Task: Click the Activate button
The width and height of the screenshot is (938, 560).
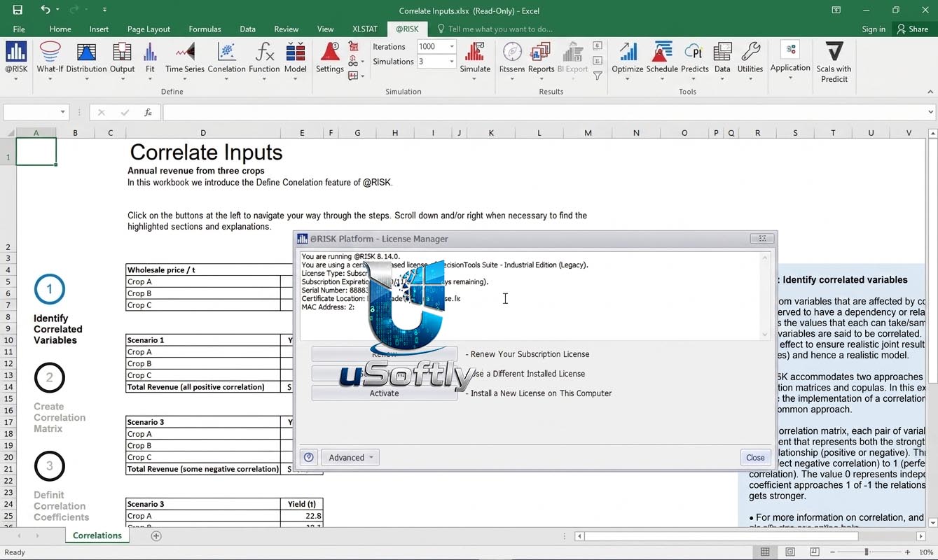Action: [x=384, y=393]
